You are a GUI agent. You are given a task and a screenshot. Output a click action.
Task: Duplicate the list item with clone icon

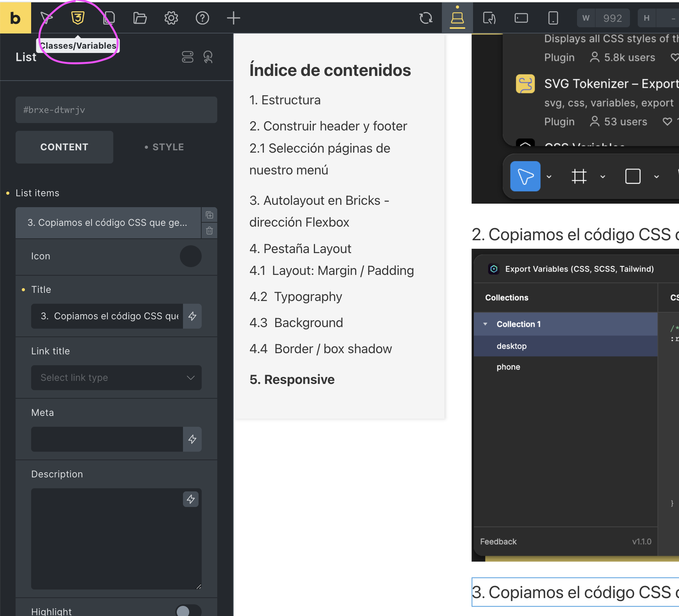pos(209,215)
